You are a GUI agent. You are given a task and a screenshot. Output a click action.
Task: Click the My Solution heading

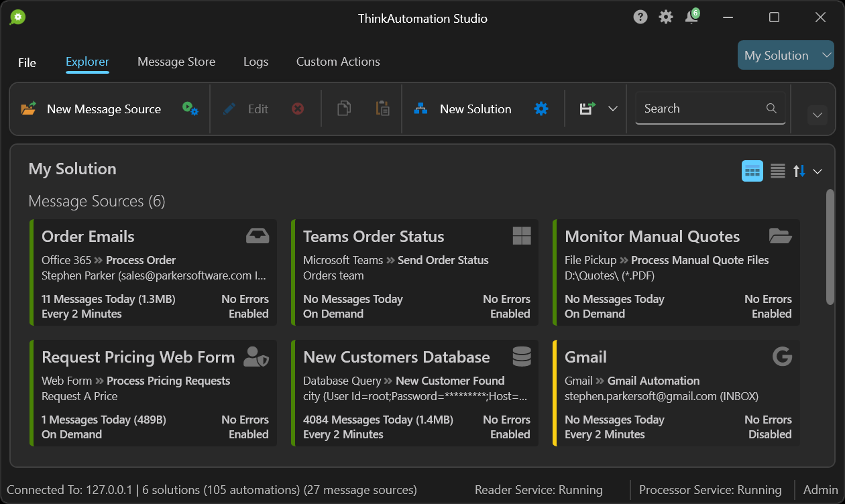coord(72,169)
